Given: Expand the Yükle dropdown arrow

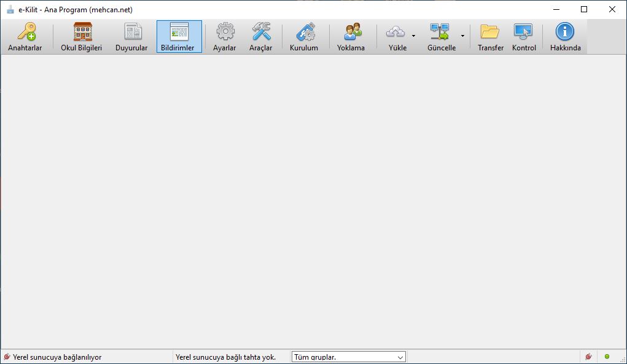Looking at the screenshot, I should click(x=413, y=36).
